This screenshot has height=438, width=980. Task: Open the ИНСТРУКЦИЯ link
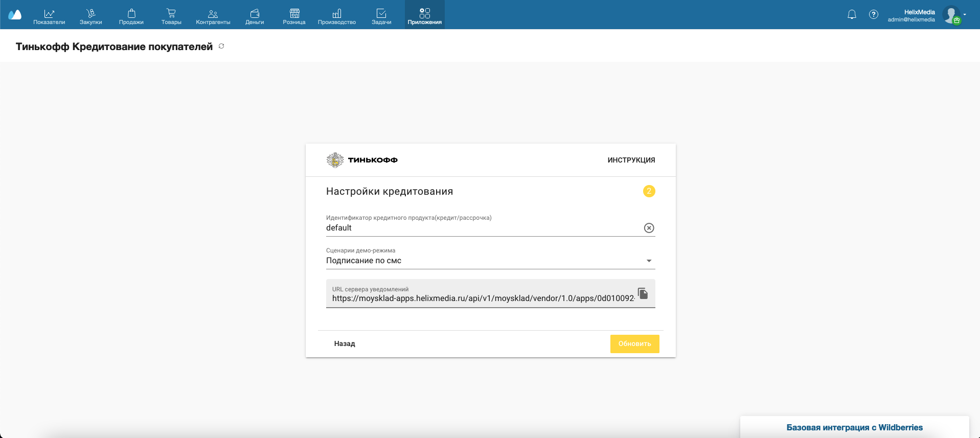pyautogui.click(x=631, y=160)
